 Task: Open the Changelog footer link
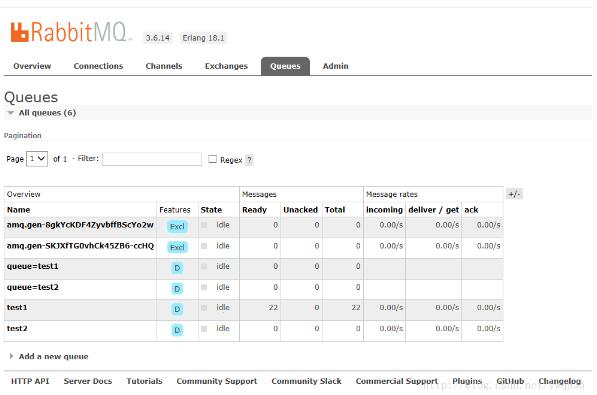[559, 381]
